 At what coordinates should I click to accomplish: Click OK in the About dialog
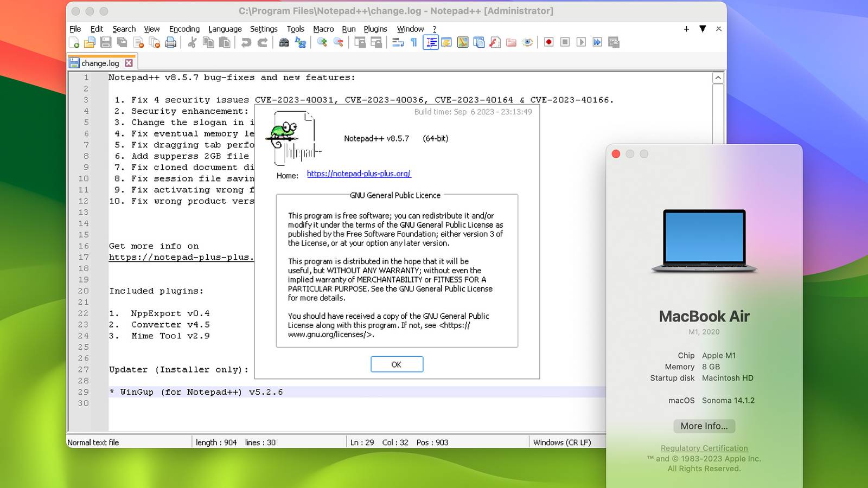[x=397, y=364]
